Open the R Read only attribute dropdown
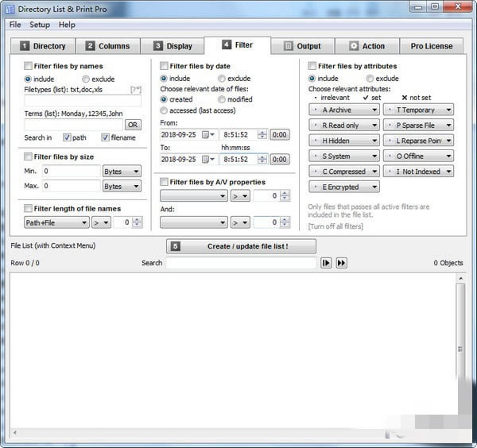 pos(344,126)
